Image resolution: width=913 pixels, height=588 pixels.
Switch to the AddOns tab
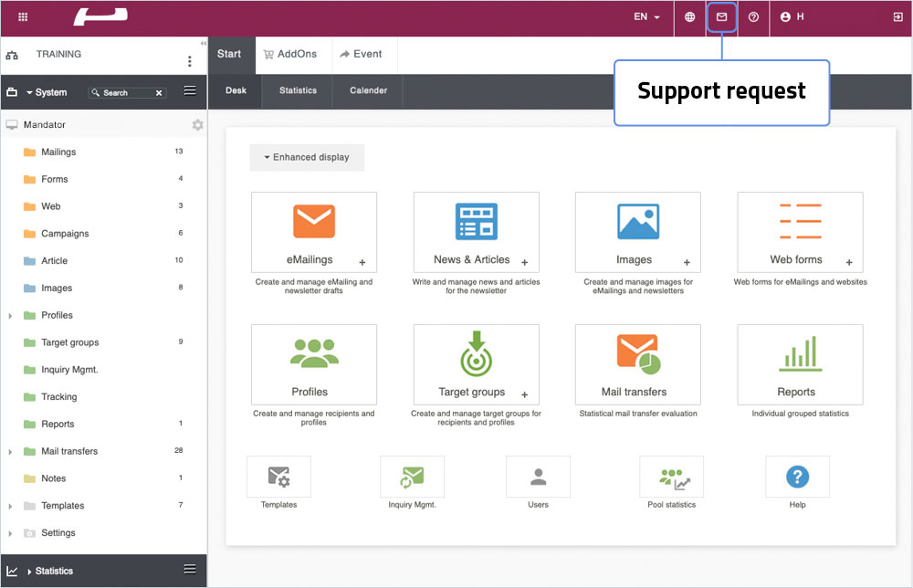(293, 55)
